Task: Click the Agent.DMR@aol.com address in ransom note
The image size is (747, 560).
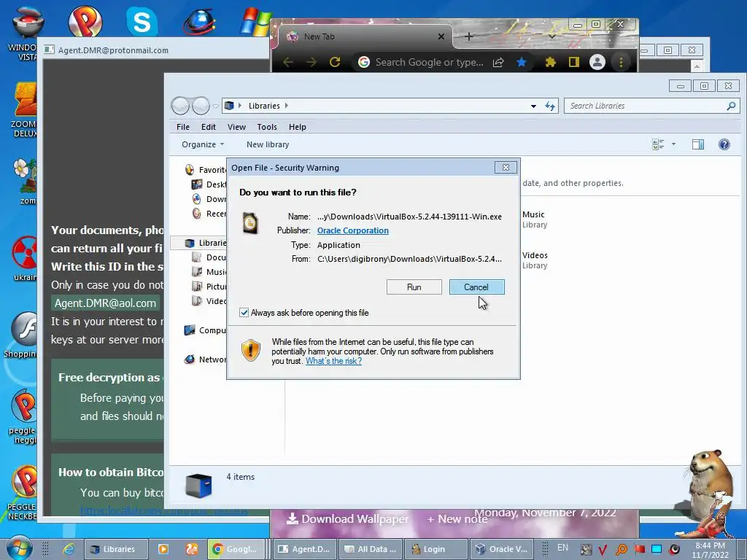Action: click(105, 303)
